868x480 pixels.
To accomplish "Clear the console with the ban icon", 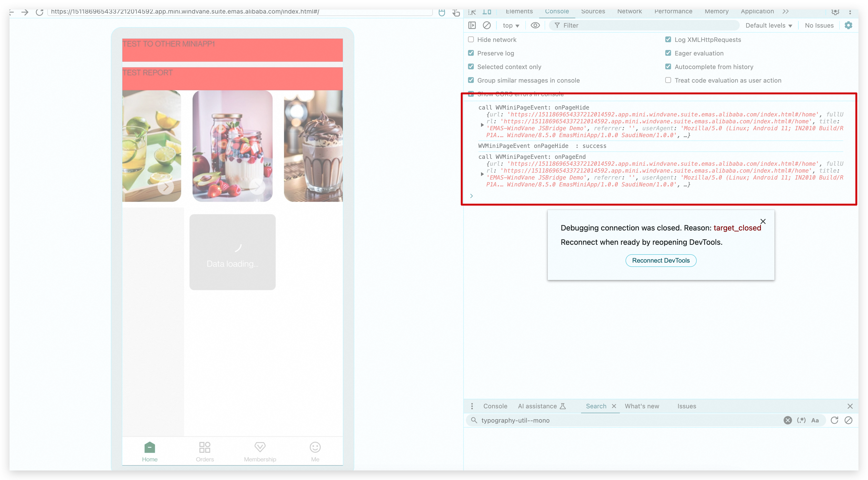I will click(487, 25).
